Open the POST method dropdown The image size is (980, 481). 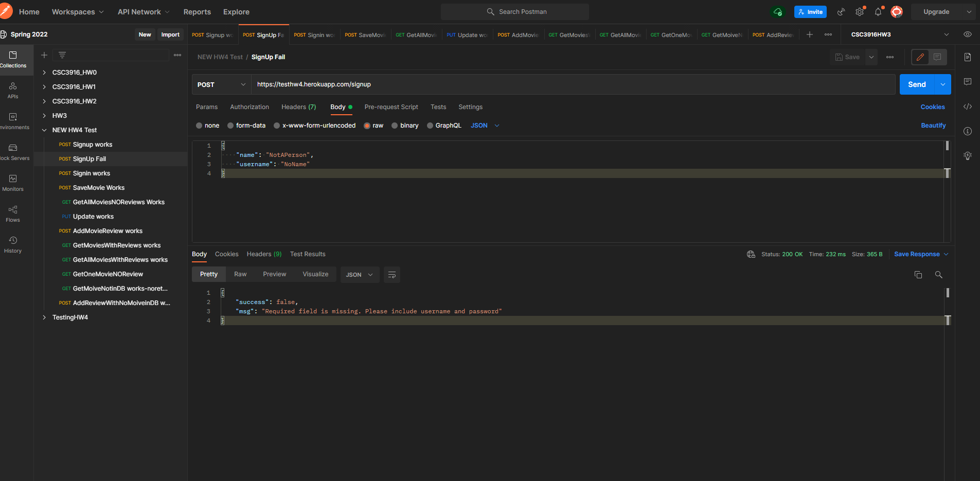(221, 84)
